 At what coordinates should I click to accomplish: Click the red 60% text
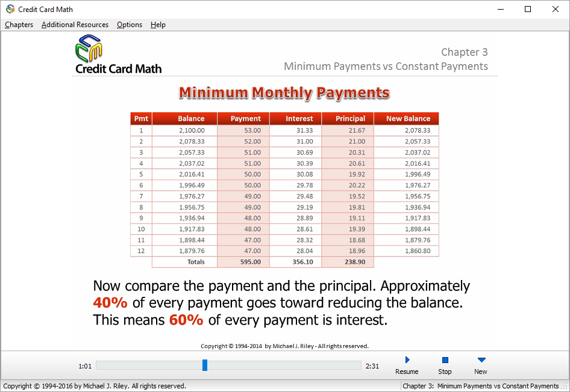tap(186, 320)
